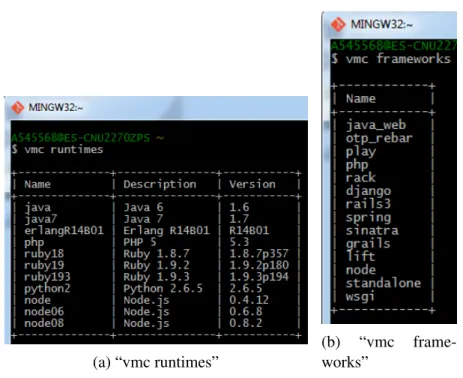Select the 'rack' framework
This screenshot has width=463, height=378.
pyautogui.click(x=361, y=178)
